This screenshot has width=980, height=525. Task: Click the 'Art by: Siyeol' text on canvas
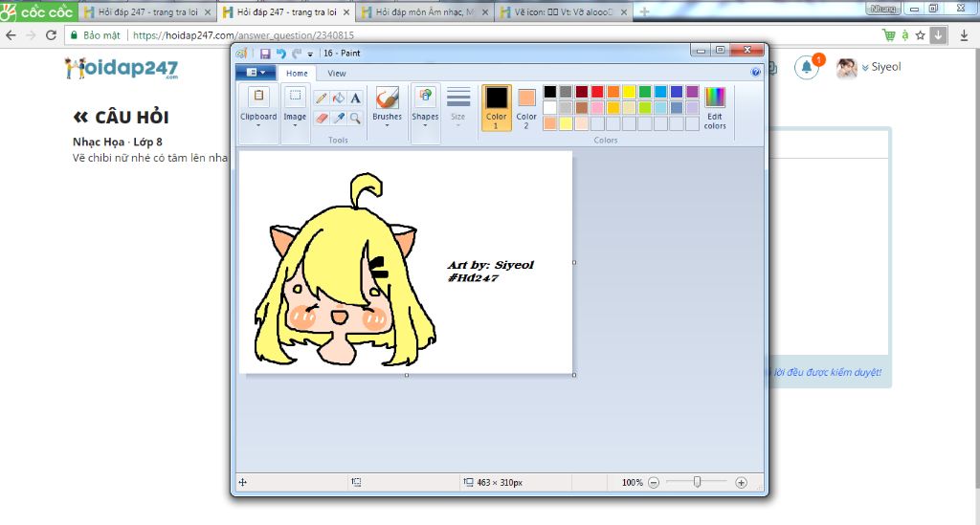pyautogui.click(x=491, y=265)
